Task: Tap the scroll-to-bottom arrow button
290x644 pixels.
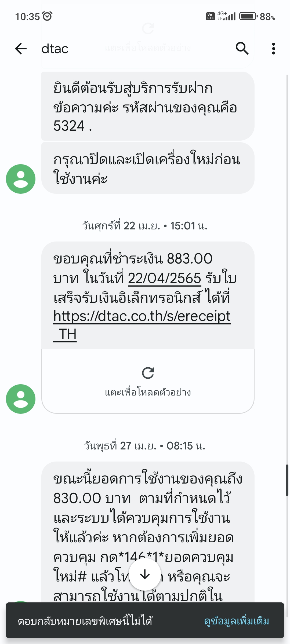Action: click(145, 575)
